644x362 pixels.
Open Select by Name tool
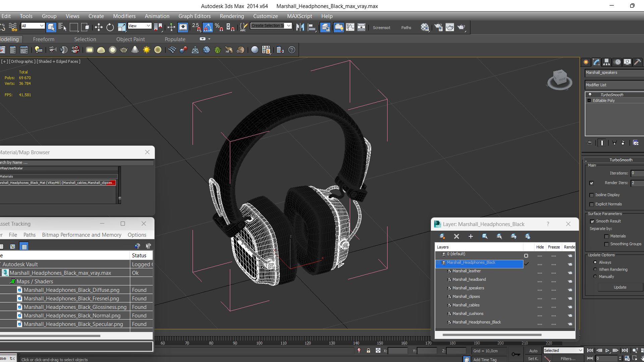pyautogui.click(x=62, y=27)
